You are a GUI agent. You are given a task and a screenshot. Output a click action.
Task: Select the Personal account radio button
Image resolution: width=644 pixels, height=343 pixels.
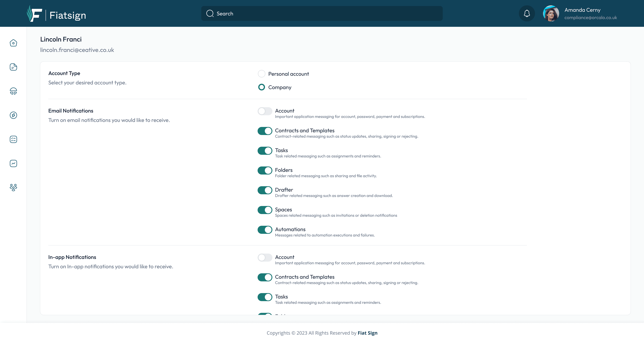[261, 74]
